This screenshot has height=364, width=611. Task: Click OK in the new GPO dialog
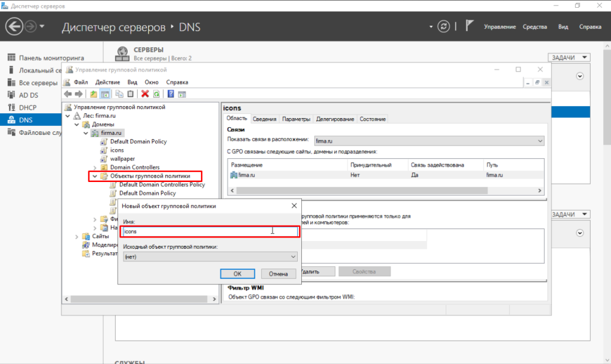point(237,273)
